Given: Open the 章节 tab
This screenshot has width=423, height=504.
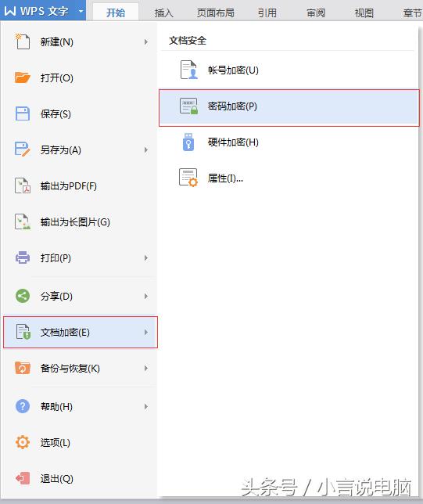Looking at the screenshot, I should point(412,13).
